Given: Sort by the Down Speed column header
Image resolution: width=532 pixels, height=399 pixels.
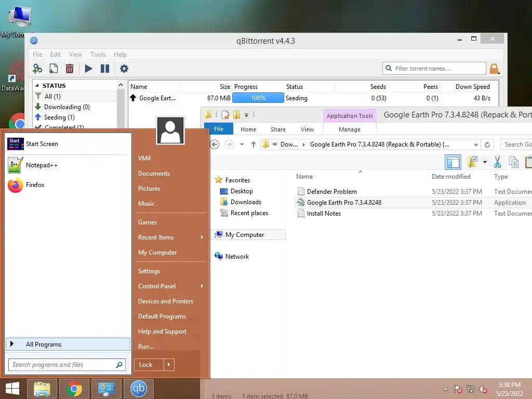Looking at the screenshot, I should click(472, 87).
